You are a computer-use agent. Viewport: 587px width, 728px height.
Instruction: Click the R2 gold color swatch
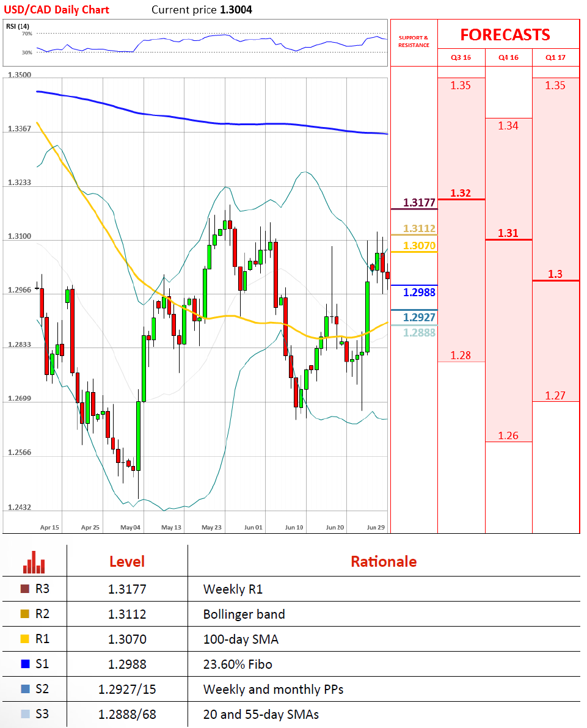pyautogui.click(x=25, y=614)
